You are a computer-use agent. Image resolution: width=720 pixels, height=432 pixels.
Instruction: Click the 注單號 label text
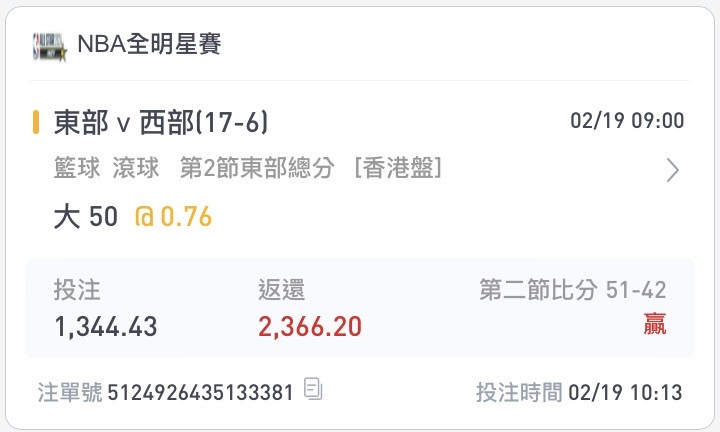[x=70, y=393]
